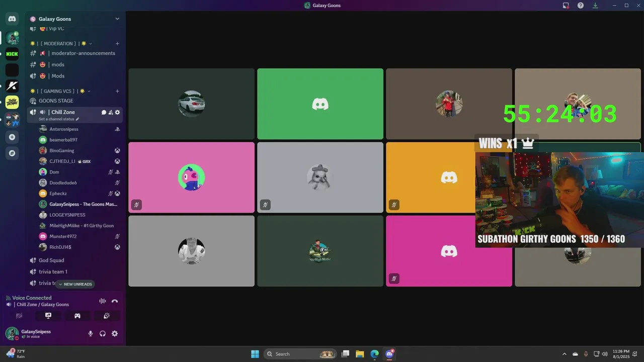Open Discord from Windows taskbar
This screenshot has height=362, width=644.
tap(389, 354)
